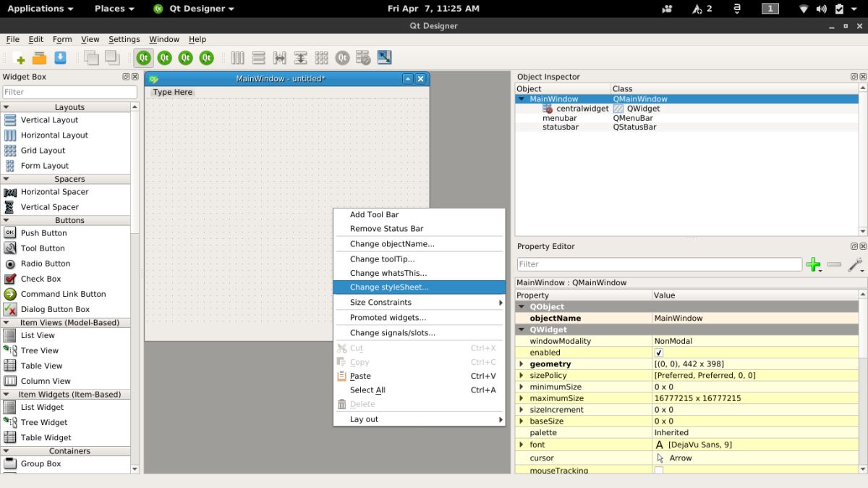Switch to Edit Buddies mode icon
Image resolution: width=868 pixels, height=488 pixels.
tap(186, 58)
